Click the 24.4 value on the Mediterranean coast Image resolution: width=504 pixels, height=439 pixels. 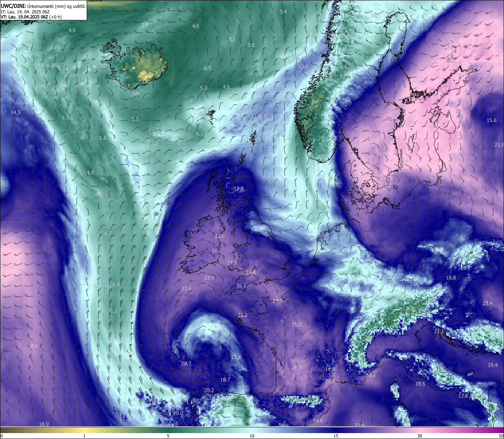(371, 376)
